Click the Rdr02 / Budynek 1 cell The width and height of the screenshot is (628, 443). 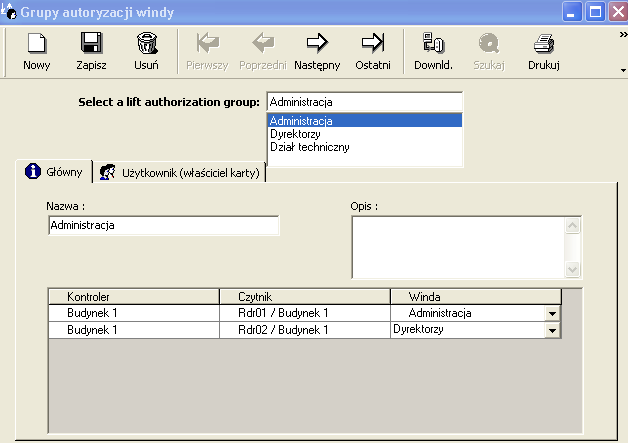tap(305, 330)
